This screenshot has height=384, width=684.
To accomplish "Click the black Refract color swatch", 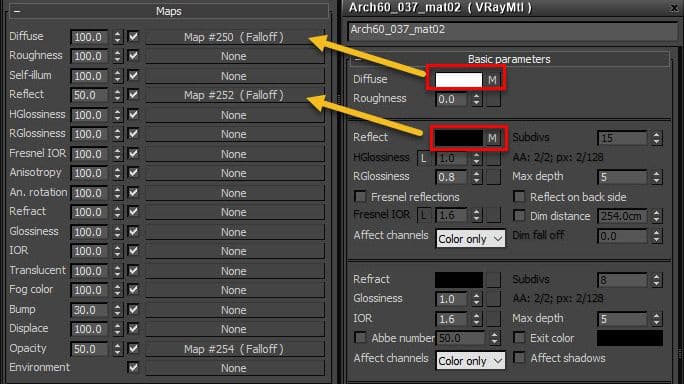I will [459, 280].
